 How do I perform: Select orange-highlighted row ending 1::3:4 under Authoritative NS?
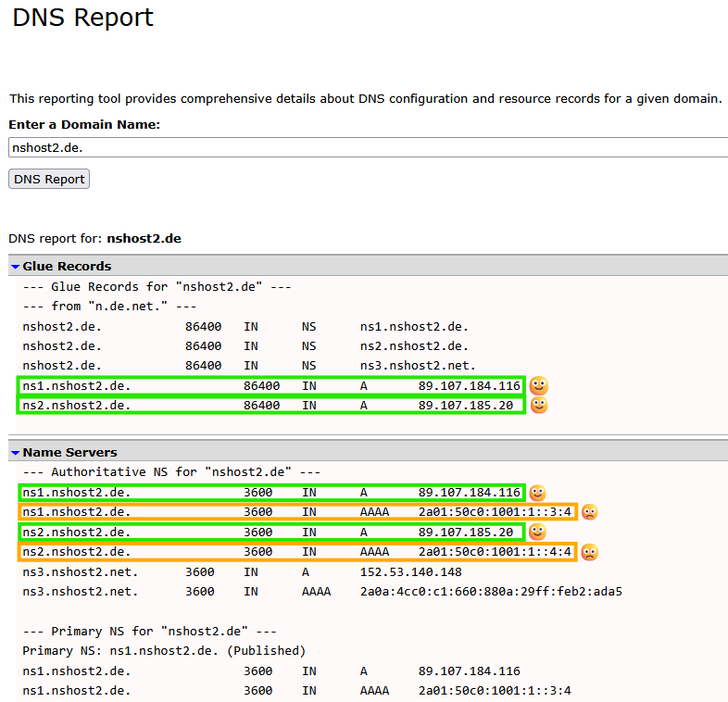tap(297, 512)
